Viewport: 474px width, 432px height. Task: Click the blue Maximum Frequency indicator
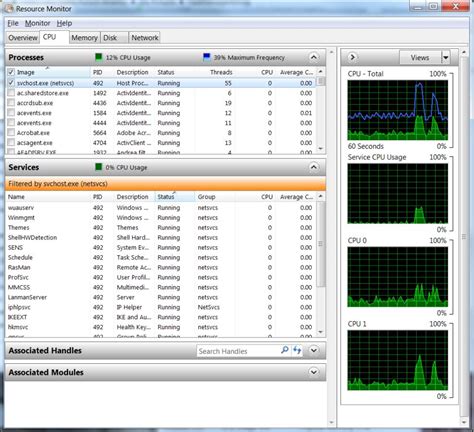click(x=207, y=57)
